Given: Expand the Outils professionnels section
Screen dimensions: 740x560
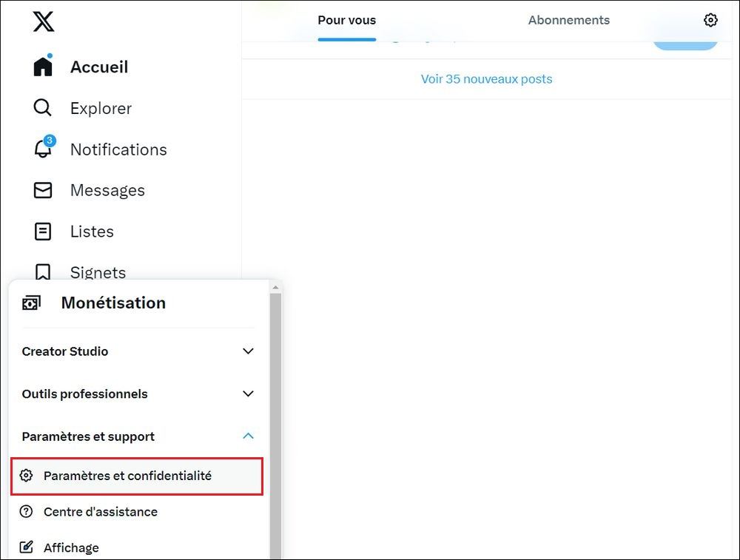Looking at the screenshot, I should [x=247, y=394].
